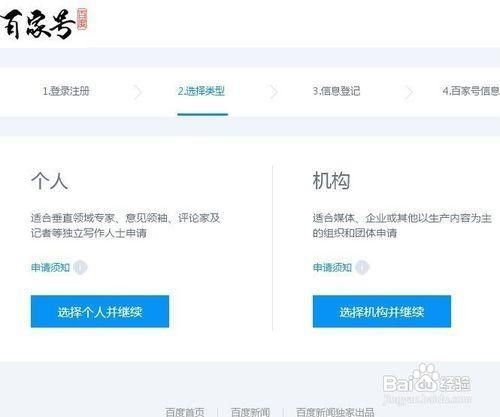The width and height of the screenshot is (500, 417).
Task: Open 百度新闻 footer link
Action: [250, 412]
